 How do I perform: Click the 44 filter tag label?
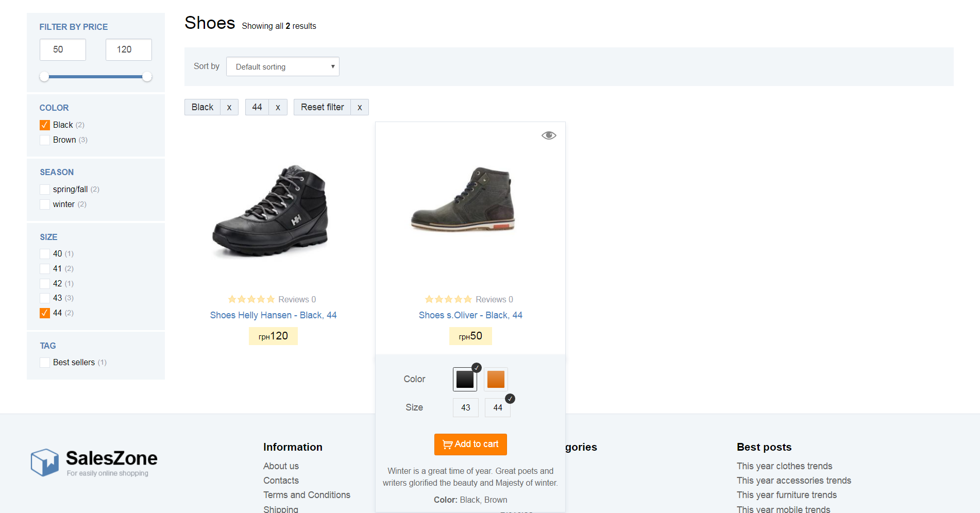(257, 107)
